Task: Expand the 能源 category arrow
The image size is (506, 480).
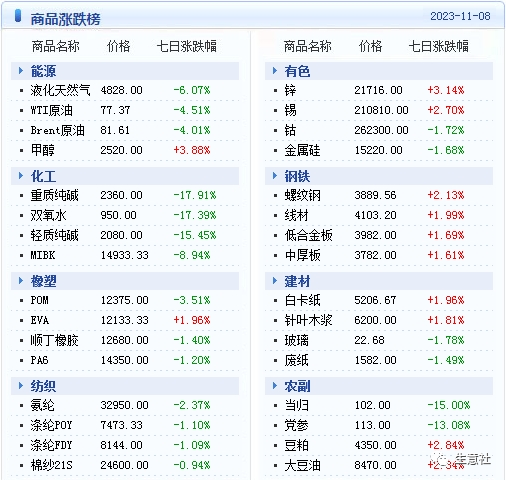Action: (x=21, y=71)
